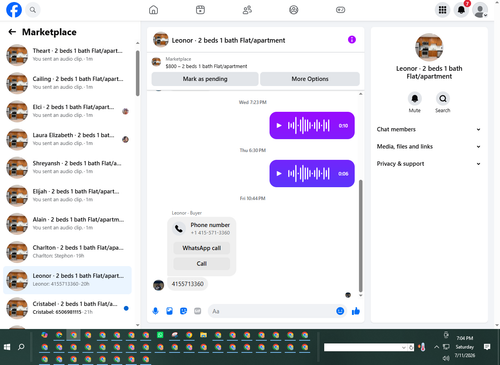Play the 0:10 audio clip

pyautogui.click(x=279, y=126)
